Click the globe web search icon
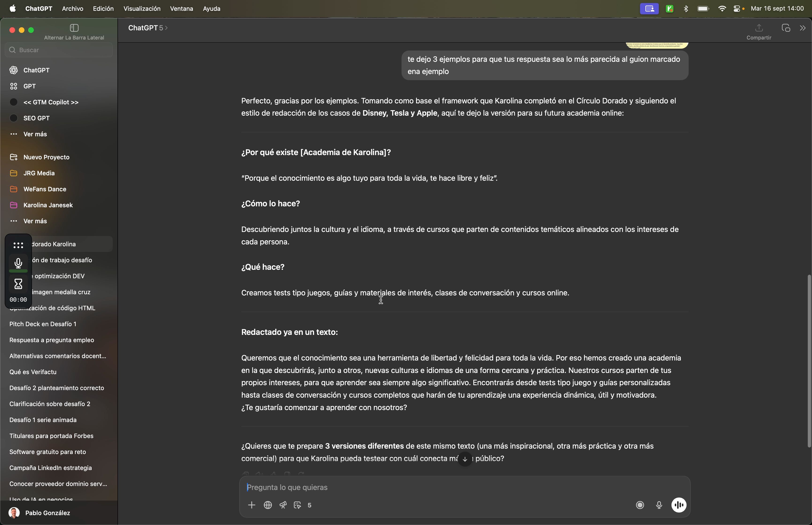Viewport: 812px width, 525px height. pos(268,505)
